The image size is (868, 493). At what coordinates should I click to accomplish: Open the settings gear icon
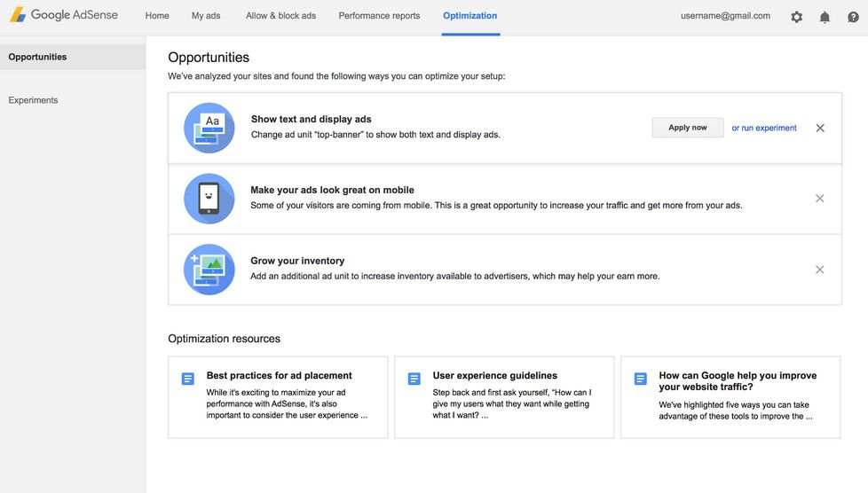(x=797, y=17)
